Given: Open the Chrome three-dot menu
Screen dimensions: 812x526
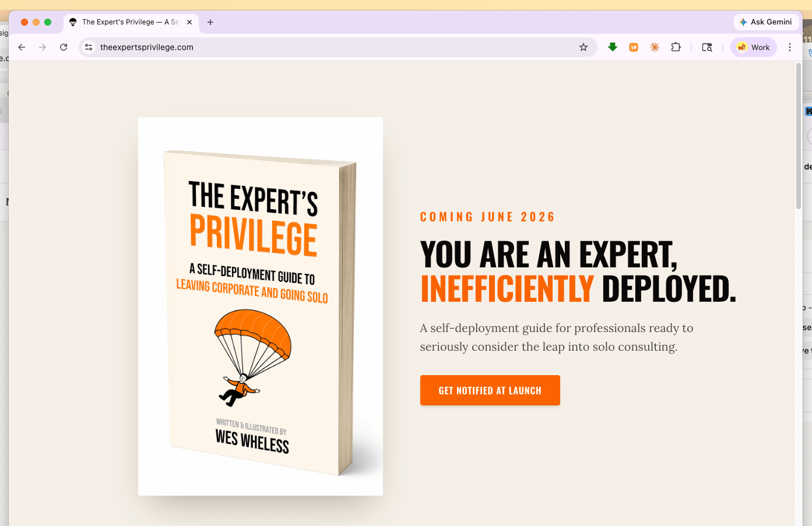Looking at the screenshot, I should (790, 47).
